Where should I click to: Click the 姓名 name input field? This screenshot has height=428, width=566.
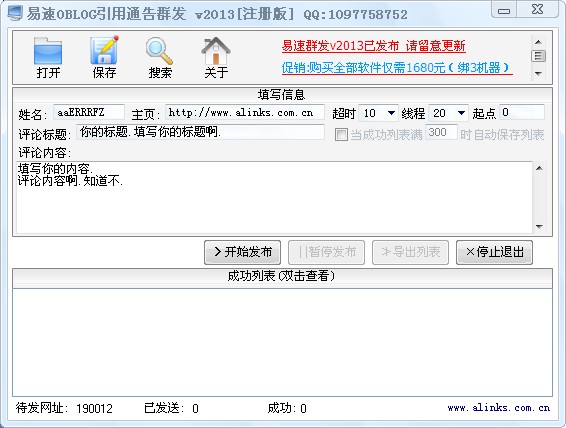[x=89, y=113]
